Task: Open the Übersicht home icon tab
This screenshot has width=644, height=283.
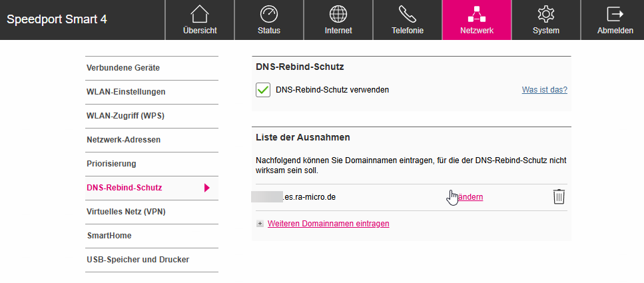Action: point(200,20)
